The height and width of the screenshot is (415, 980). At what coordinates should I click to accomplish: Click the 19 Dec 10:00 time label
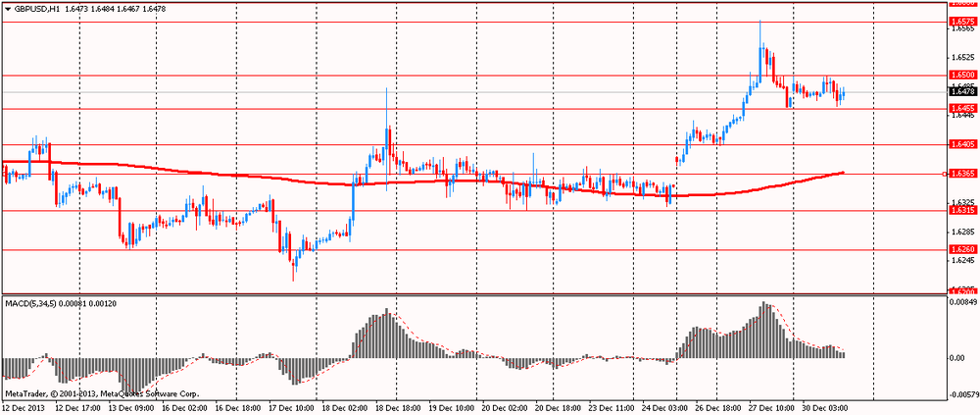point(453,407)
